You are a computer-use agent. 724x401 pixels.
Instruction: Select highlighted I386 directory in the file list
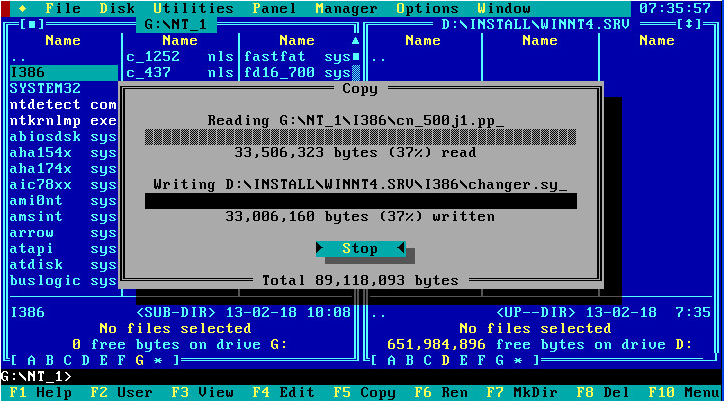pos(63,73)
